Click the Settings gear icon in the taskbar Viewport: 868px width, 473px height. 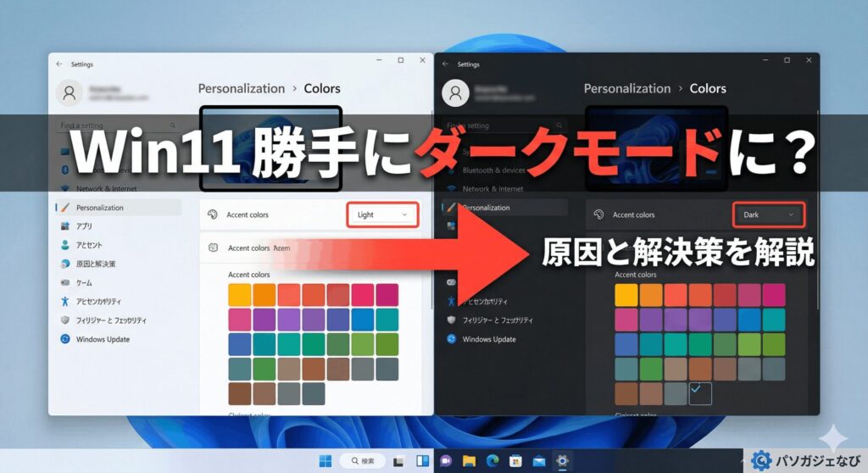coord(560,461)
